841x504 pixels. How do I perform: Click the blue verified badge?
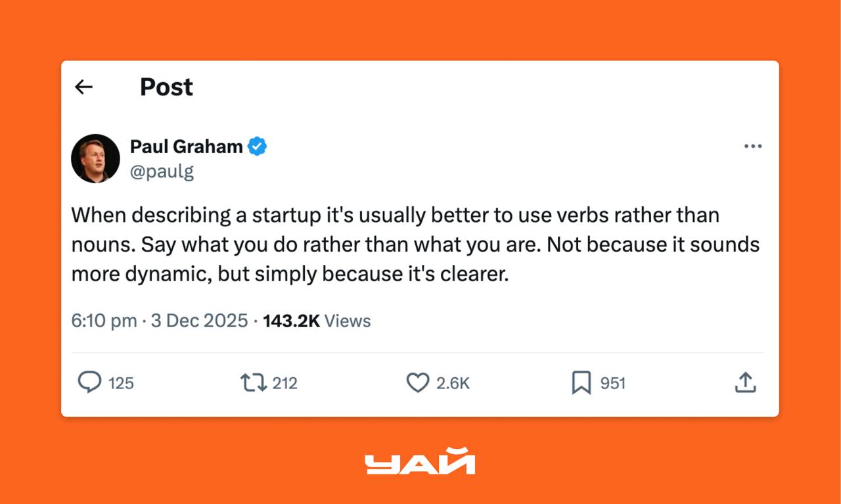pyautogui.click(x=257, y=147)
